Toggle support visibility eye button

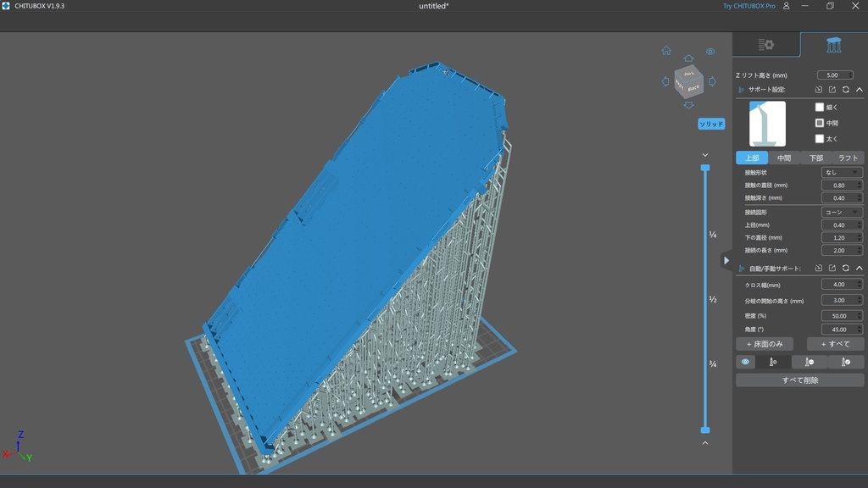coord(745,362)
